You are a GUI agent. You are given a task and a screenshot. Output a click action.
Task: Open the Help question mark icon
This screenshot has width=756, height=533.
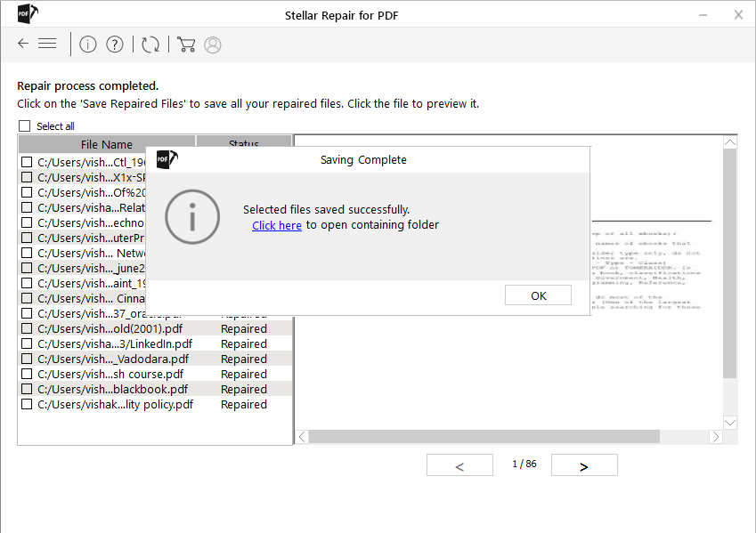tap(115, 44)
